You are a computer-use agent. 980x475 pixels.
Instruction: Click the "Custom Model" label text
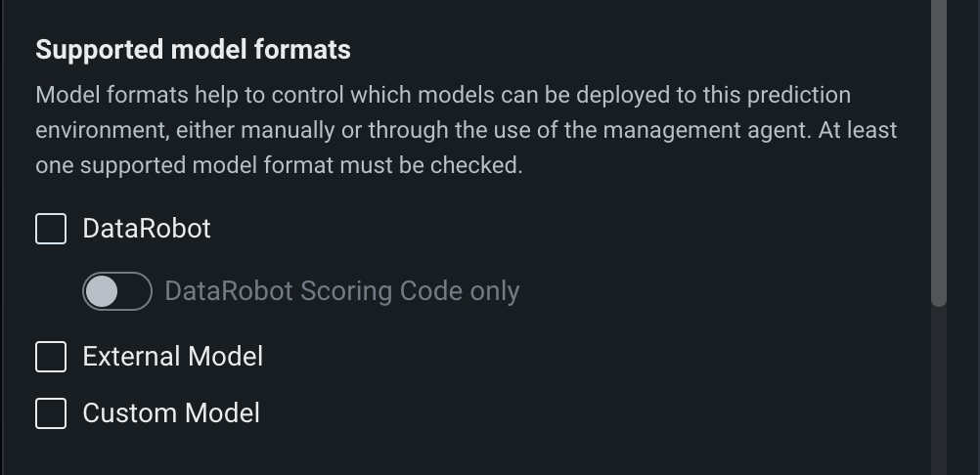[171, 413]
